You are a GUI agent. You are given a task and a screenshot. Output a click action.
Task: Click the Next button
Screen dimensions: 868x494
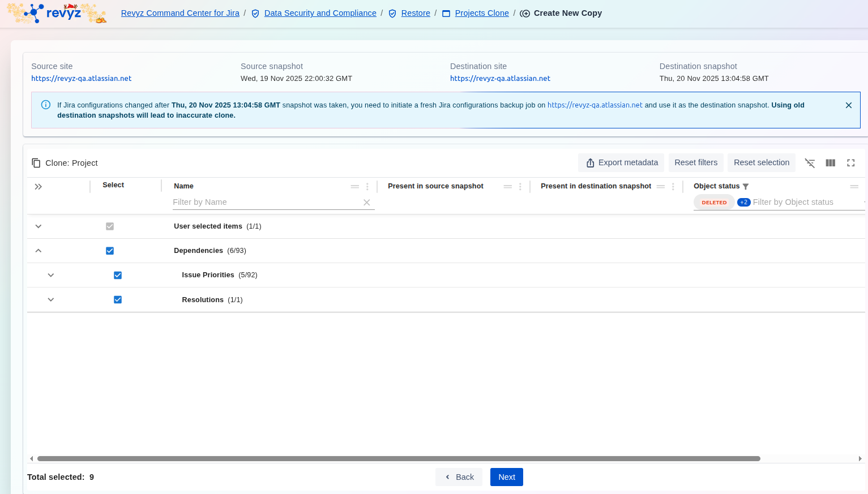[x=506, y=477]
